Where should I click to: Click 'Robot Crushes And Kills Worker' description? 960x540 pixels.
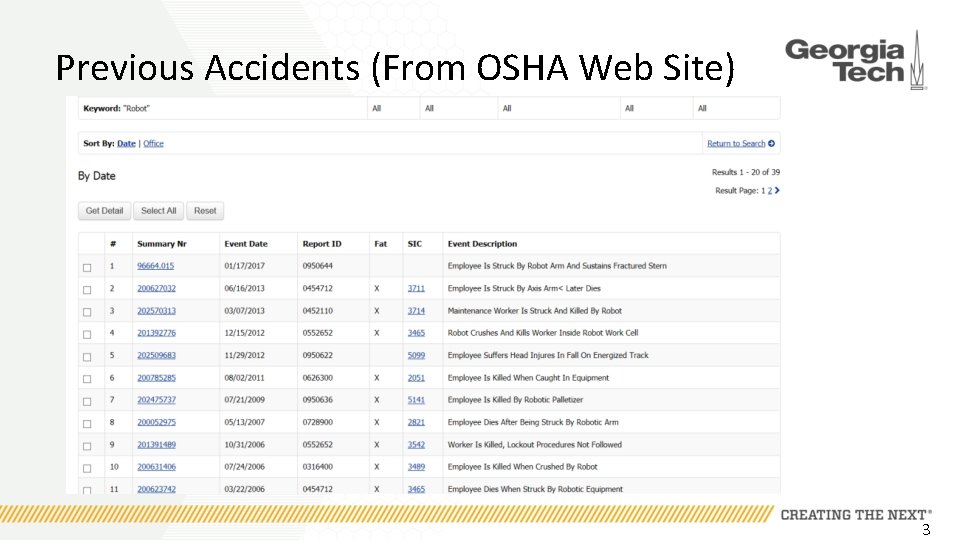point(542,333)
